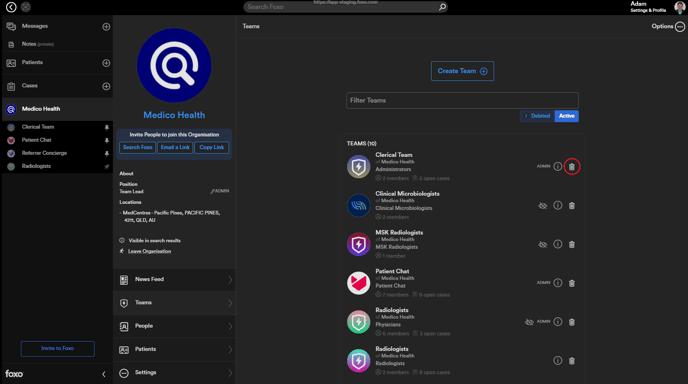688x384 pixels.
Task: Unpin Referrer Concierge in the sidebar
Action: [x=106, y=154]
